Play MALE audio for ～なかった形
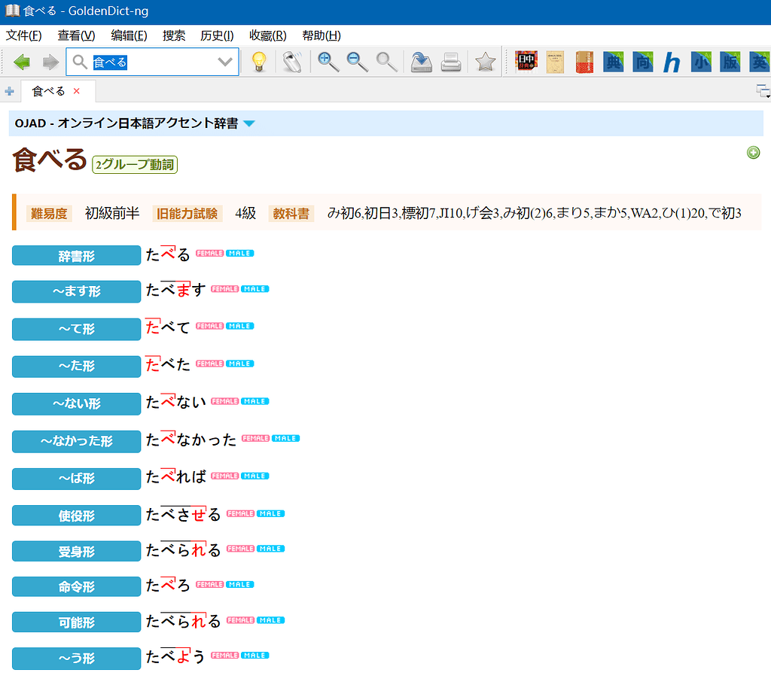 point(285,439)
